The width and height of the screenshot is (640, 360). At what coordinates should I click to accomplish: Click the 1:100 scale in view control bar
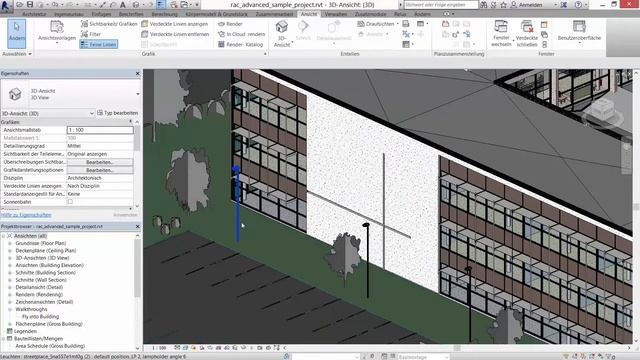point(159,348)
